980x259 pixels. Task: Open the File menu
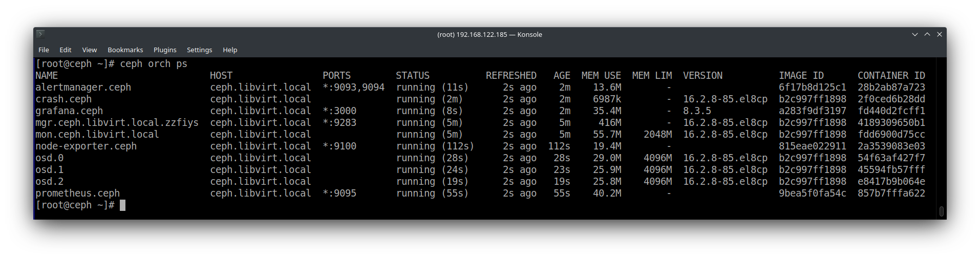click(x=44, y=50)
